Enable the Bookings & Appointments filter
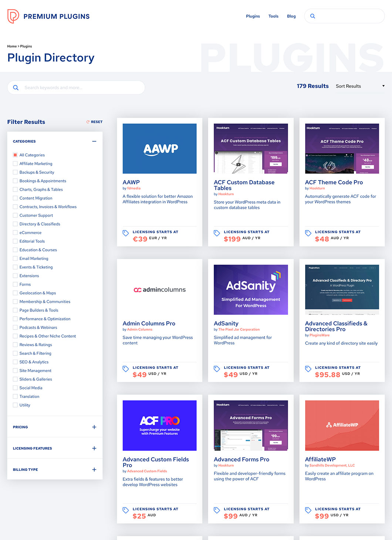Image resolution: width=392 pixels, height=540 pixels. click(15, 181)
